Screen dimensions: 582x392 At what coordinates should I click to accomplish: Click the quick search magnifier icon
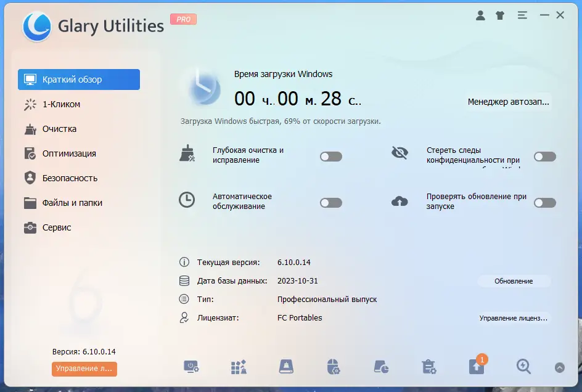click(523, 367)
